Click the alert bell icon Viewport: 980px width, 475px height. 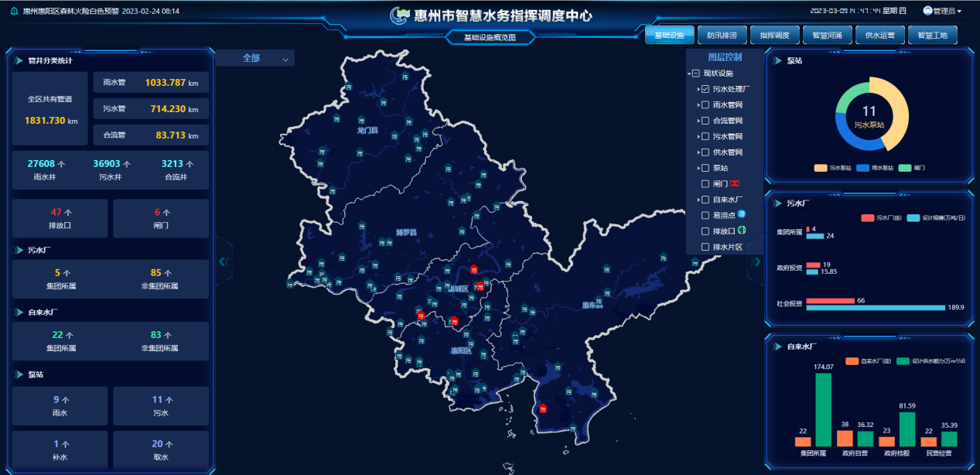coord(13,12)
